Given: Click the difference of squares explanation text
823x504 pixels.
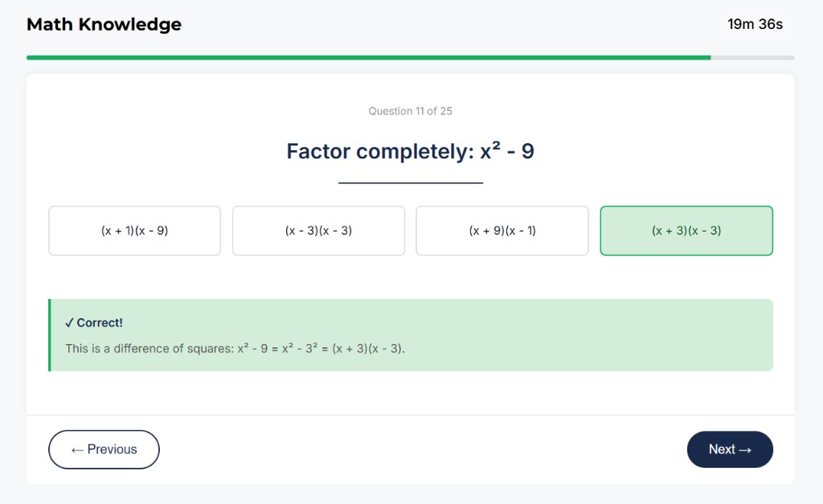Looking at the screenshot, I should point(236,348).
